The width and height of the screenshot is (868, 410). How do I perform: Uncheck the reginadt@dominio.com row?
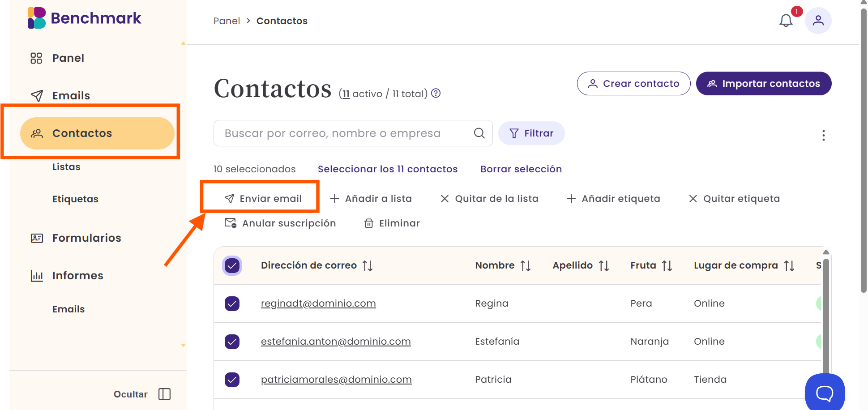(x=232, y=303)
